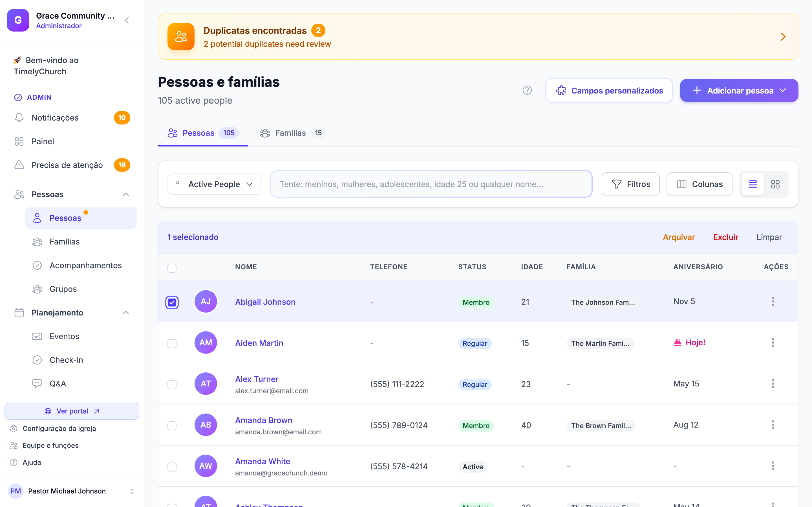Open three-dot actions for Amanda Brown
This screenshot has width=812, height=507.
pos(773,425)
